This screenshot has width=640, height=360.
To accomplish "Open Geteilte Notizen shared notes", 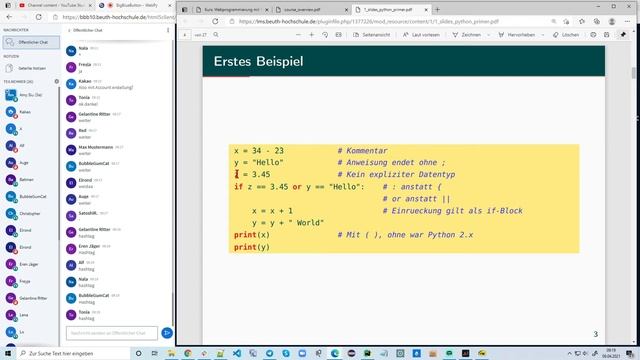I will [31, 68].
